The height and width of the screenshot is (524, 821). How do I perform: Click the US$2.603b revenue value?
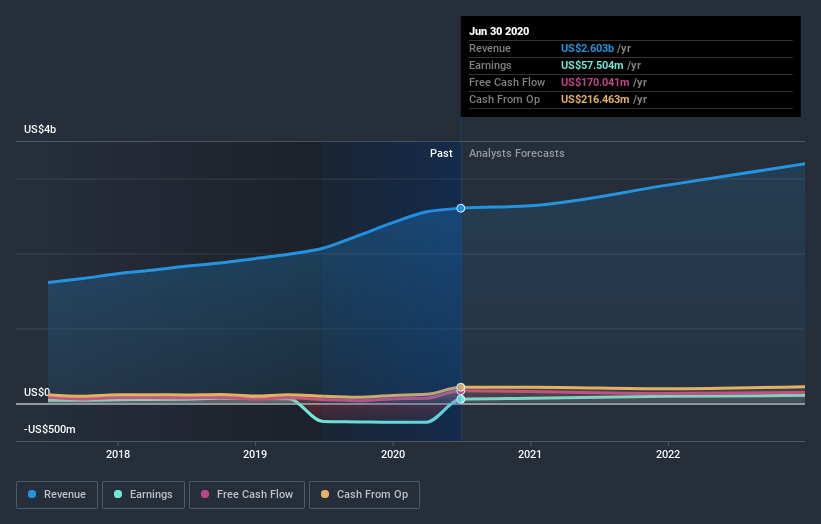[x=587, y=48]
